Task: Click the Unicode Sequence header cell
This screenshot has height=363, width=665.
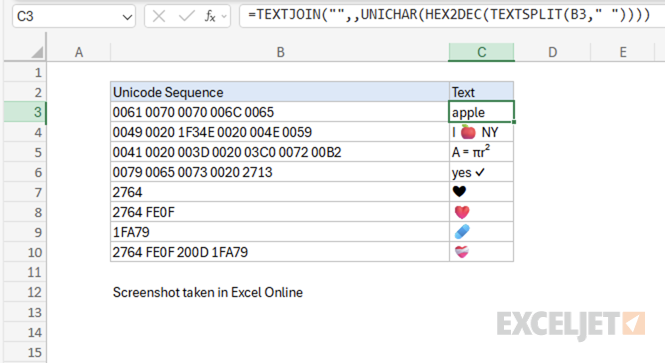Action: pos(280,92)
